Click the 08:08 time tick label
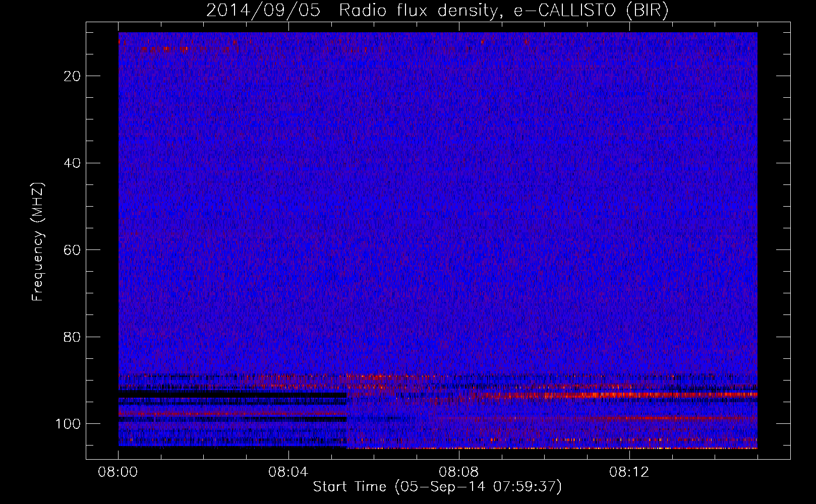Screen dimensions: 816x504 click(458, 472)
